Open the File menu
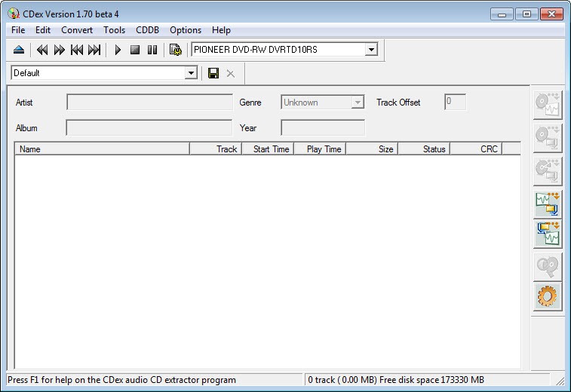Viewport: 571px width, 392px height. pyautogui.click(x=18, y=30)
